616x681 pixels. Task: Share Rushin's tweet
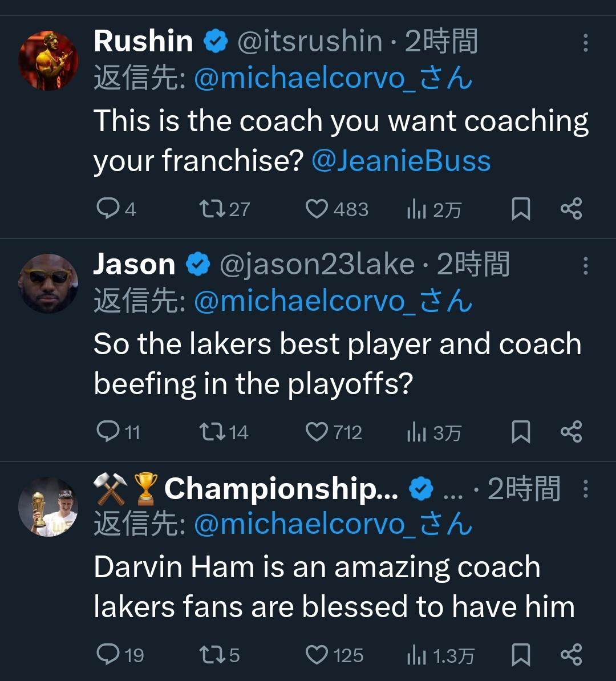pyautogui.click(x=571, y=209)
